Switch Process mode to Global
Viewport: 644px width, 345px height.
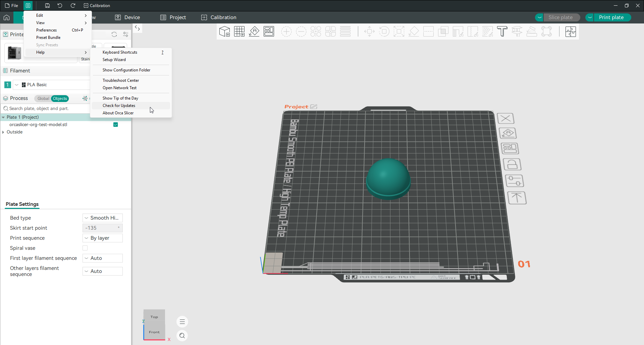43,99
